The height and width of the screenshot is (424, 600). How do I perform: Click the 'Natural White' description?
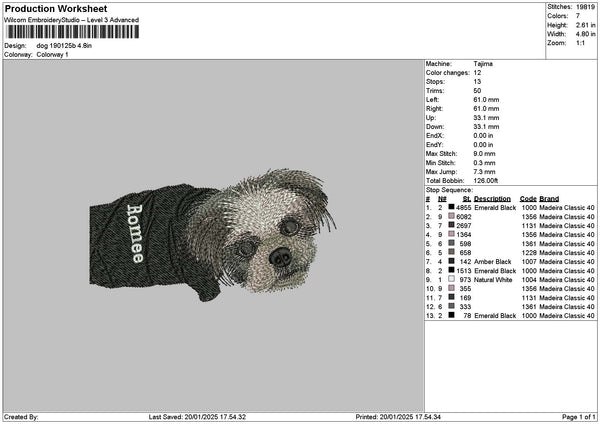point(493,280)
